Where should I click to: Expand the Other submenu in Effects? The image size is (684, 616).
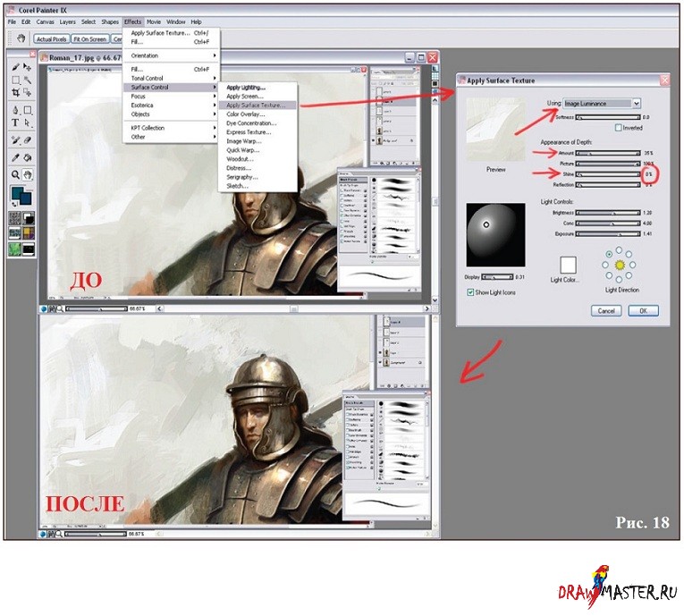point(172,137)
